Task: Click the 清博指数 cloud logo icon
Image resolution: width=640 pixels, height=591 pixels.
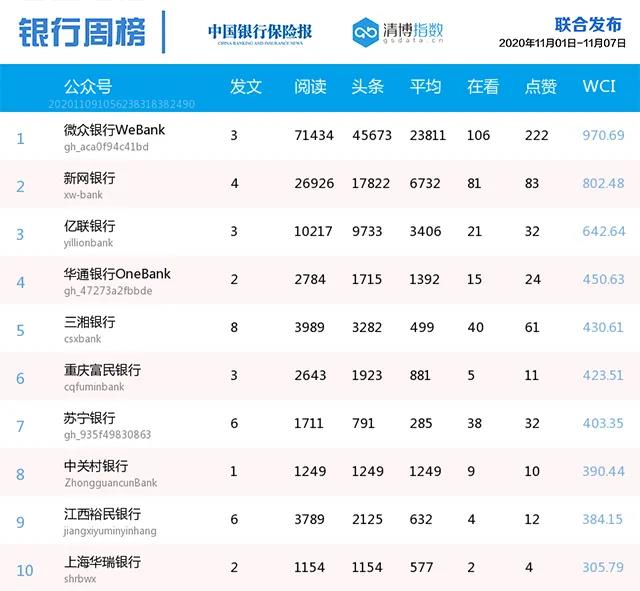Action: tap(368, 31)
